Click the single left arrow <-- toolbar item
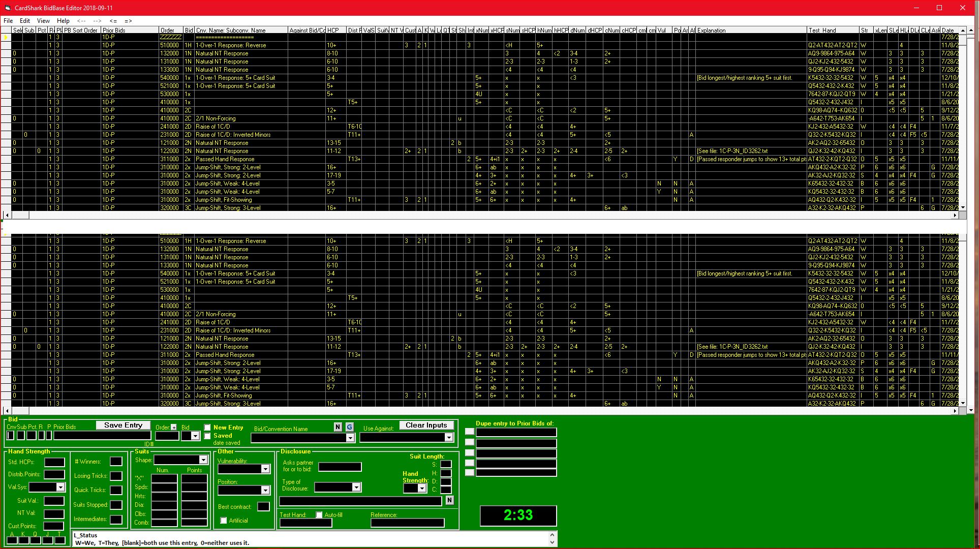Image resolution: width=980 pixels, height=549 pixels. click(x=81, y=21)
